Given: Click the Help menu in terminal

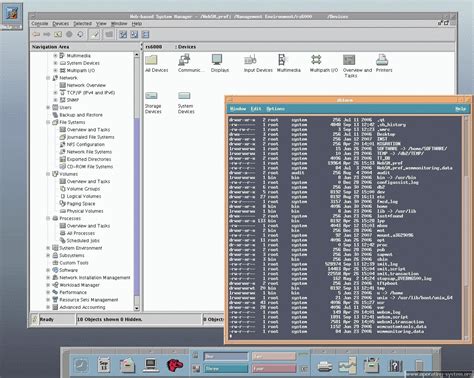Looking at the screenshot, I should pos(461,109).
